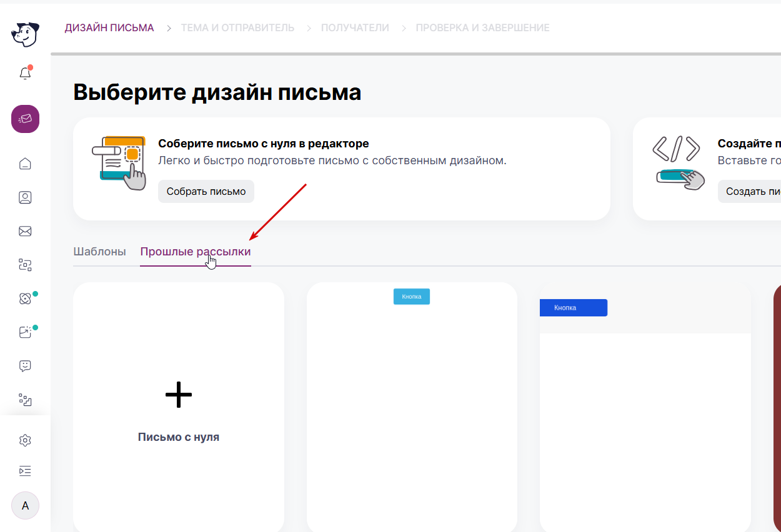
Task: Click the builder illustration with pointing hand
Action: coord(119,163)
